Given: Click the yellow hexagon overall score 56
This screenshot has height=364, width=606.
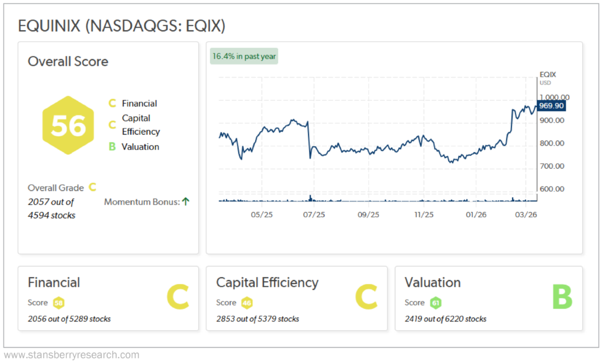Looking at the screenshot, I should tap(68, 125).
